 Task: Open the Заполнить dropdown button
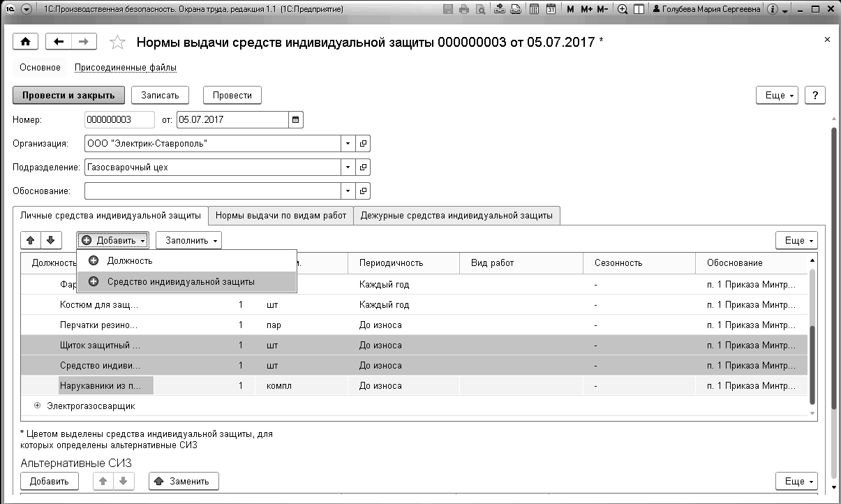188,240
